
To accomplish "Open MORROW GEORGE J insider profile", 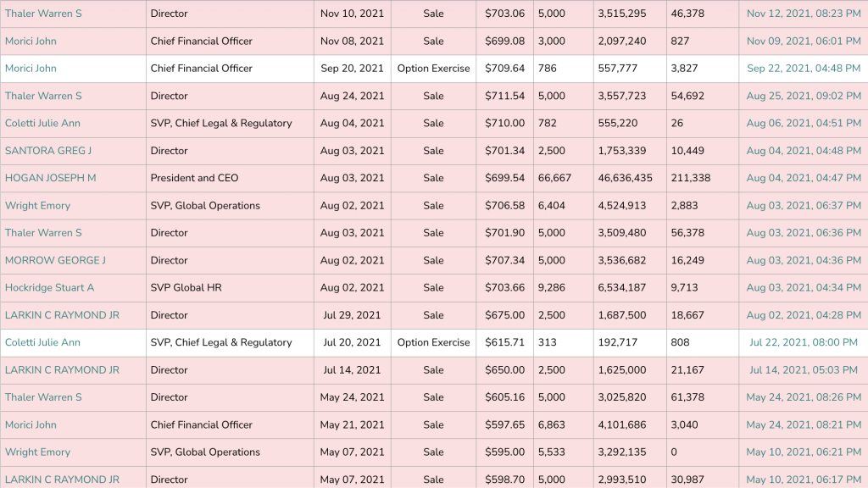I will 55,260.
